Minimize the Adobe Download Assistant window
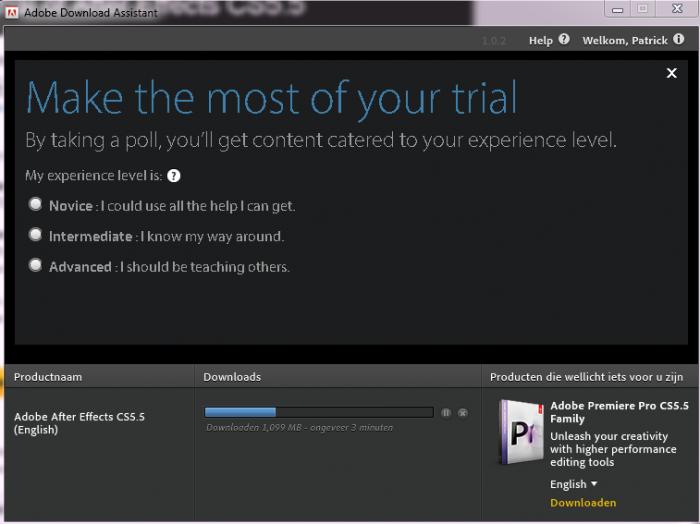This screenshot has height=524, width=700. click(x=619, y=9)
